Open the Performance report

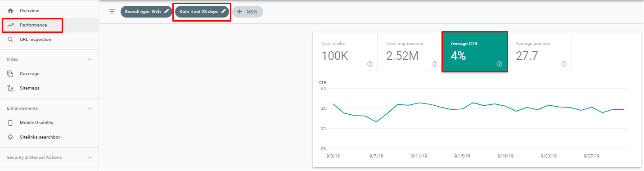pyautogui.click(x=49, y=25)
